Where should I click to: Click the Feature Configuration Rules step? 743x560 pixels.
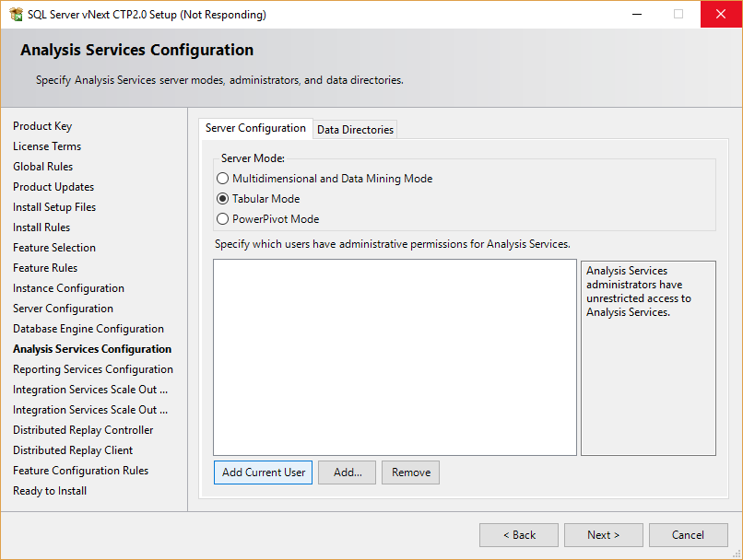(x=80, y=471)
